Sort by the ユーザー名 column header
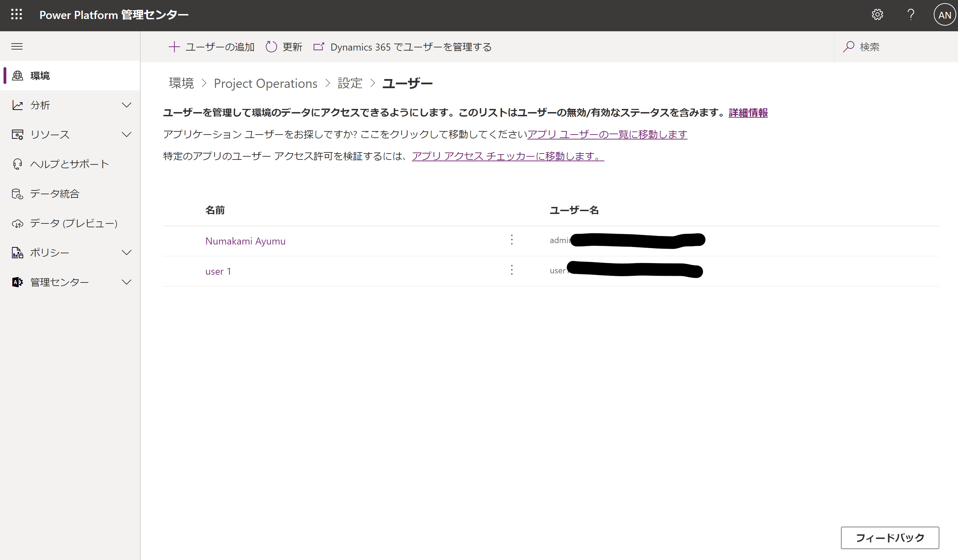The image size is (958, 560). tap(574, 210)
